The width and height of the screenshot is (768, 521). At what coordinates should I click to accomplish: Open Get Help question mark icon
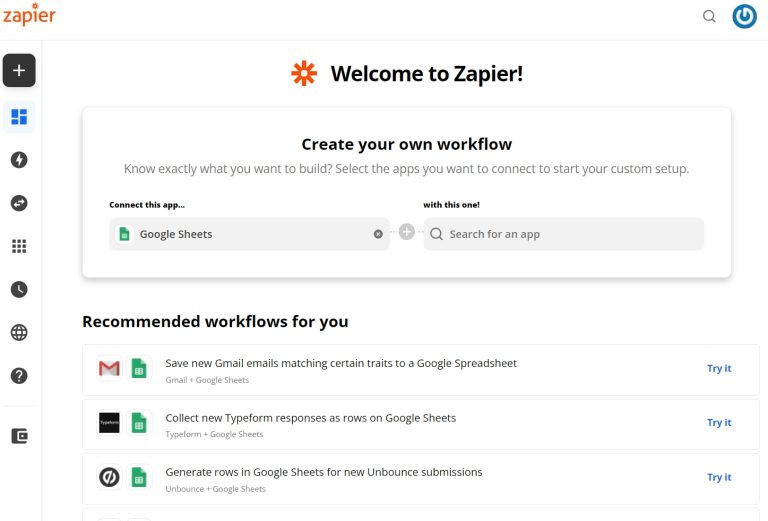tap(19, 376)
